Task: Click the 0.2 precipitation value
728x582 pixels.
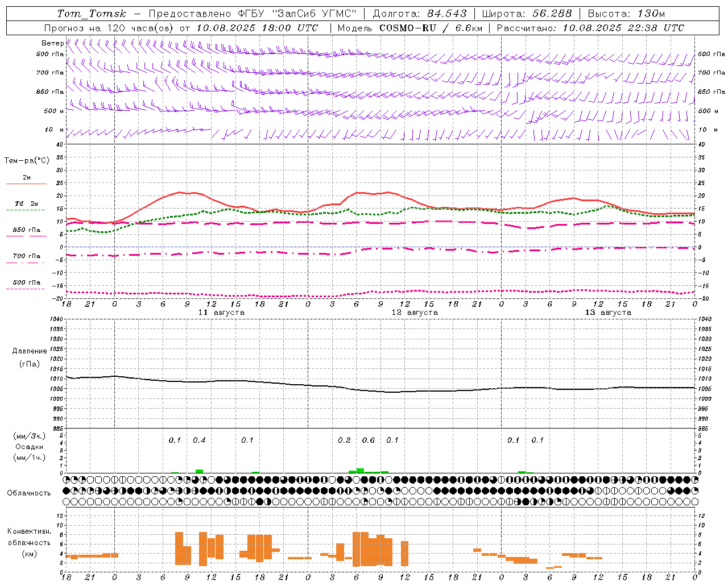Action: [344, 440]
